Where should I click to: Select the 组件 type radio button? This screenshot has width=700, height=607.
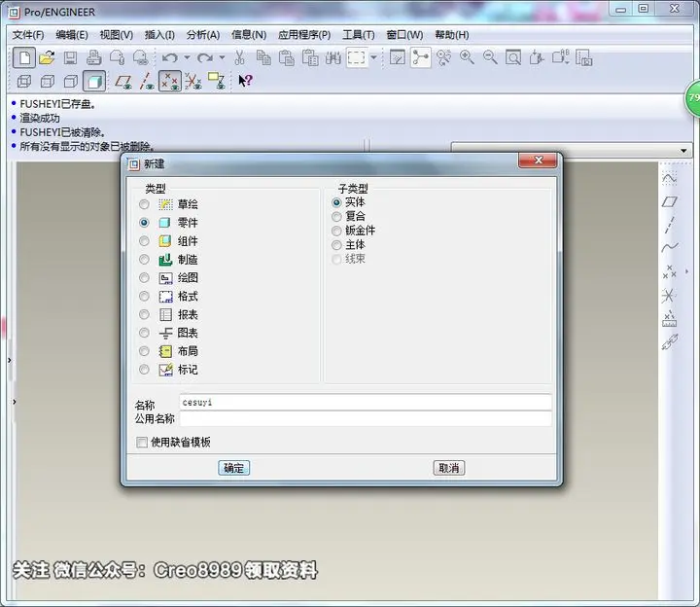pyautogui.click(x=144, y=241)
